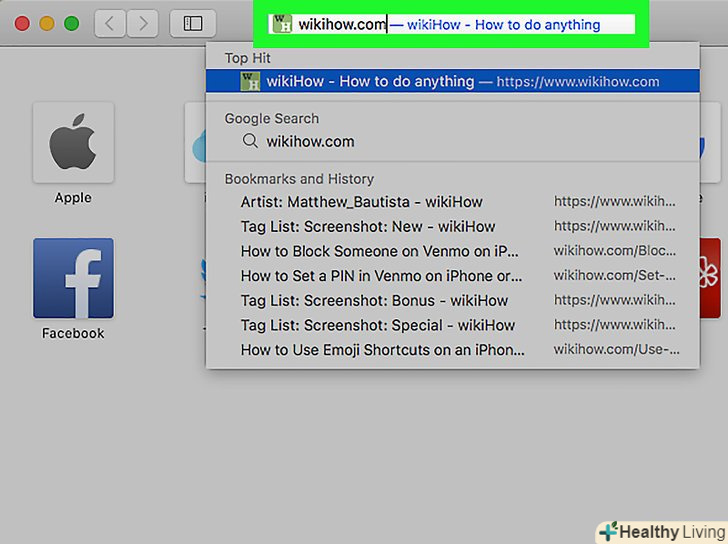Image resolution: width=728 pixels, height=544 pixels.
Task: Click the red close window button
Action: point(22,23)
